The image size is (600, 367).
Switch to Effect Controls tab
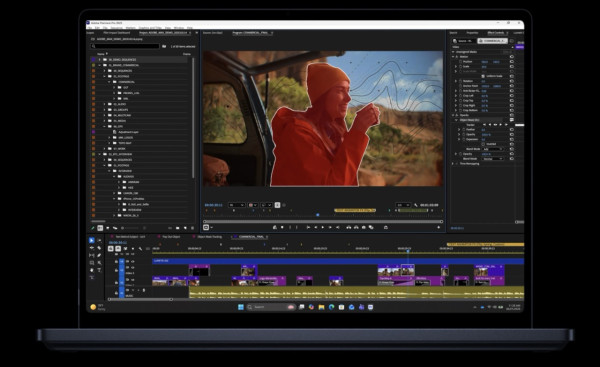[x=496, y=33]
